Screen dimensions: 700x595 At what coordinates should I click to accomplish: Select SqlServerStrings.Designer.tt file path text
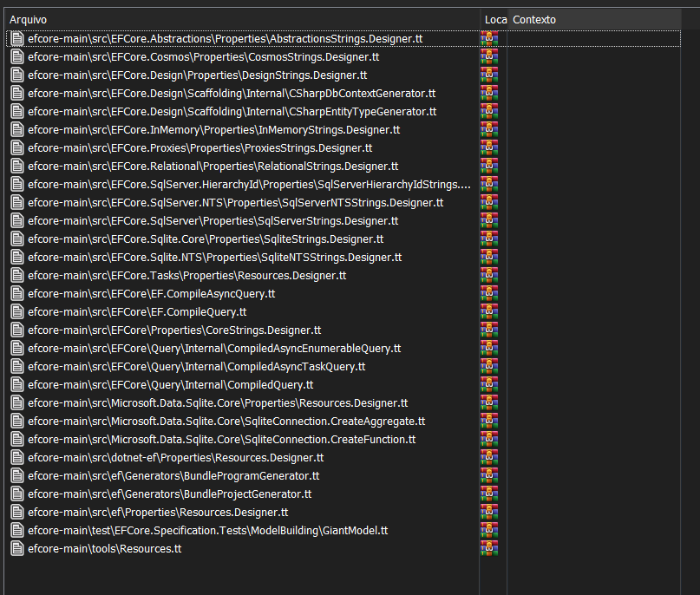(213, 221)
